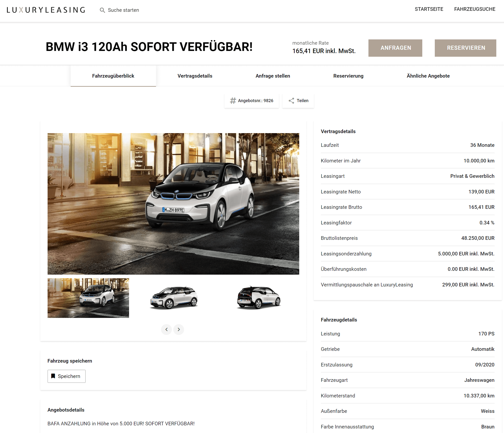Show next gallery image with right chevron
The width and height of the screenshot is (504, 433).
point(179,329)
